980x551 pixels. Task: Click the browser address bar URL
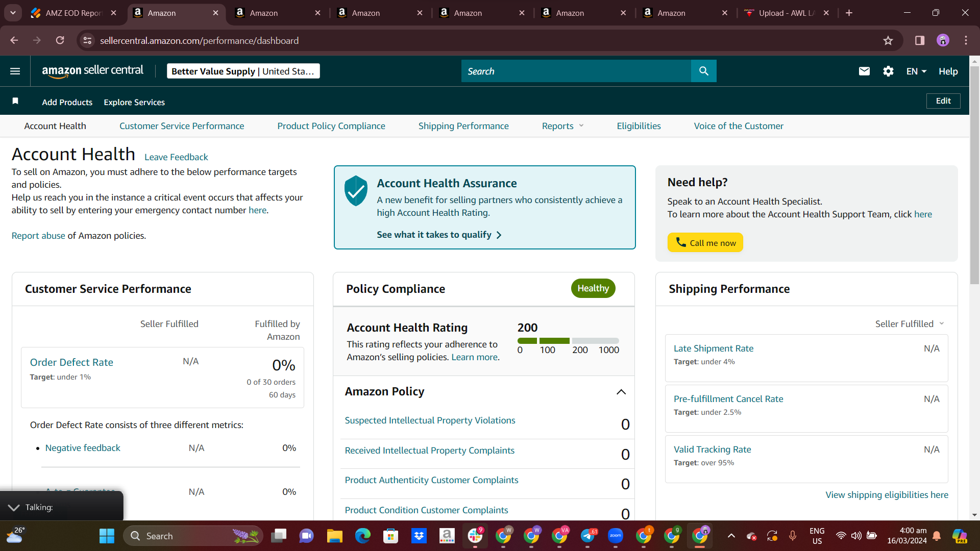point(199,40)
